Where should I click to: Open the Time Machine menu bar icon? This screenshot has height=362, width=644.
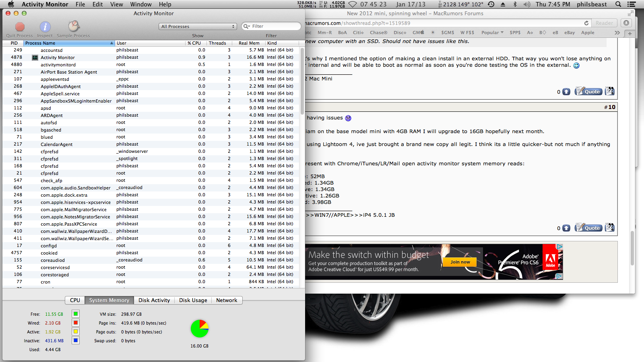click(491, 4)
